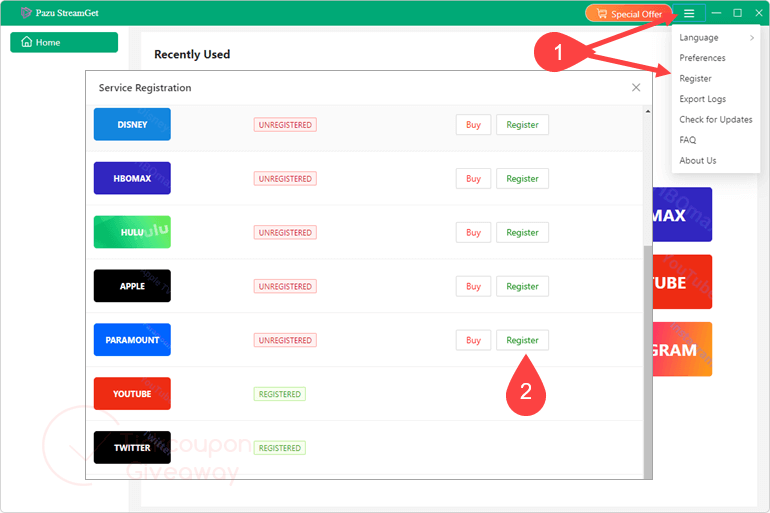Register the Disney service

[x=522, y=125]
